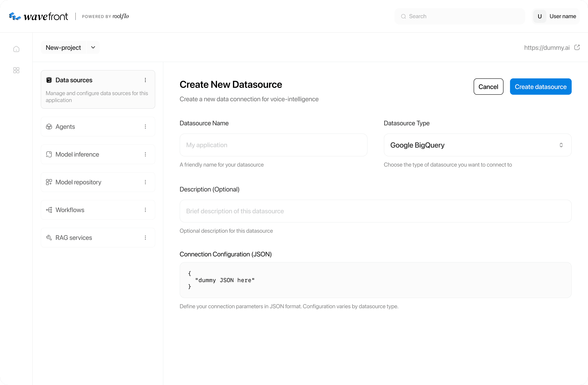The image size is (588, 385).
Task: Focus the Datasource Name input field
Action: [273, 145]
